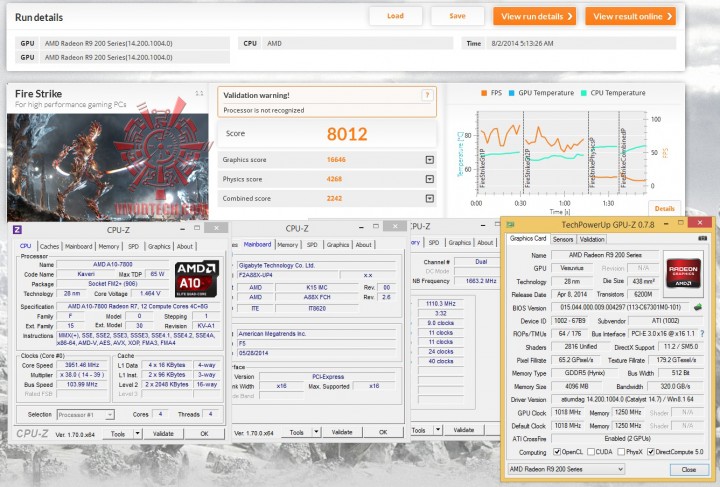720x487 pixels.
Task: Open Tools dropdown arrow in Memory CPU-Z window
Action: (438, 430)
